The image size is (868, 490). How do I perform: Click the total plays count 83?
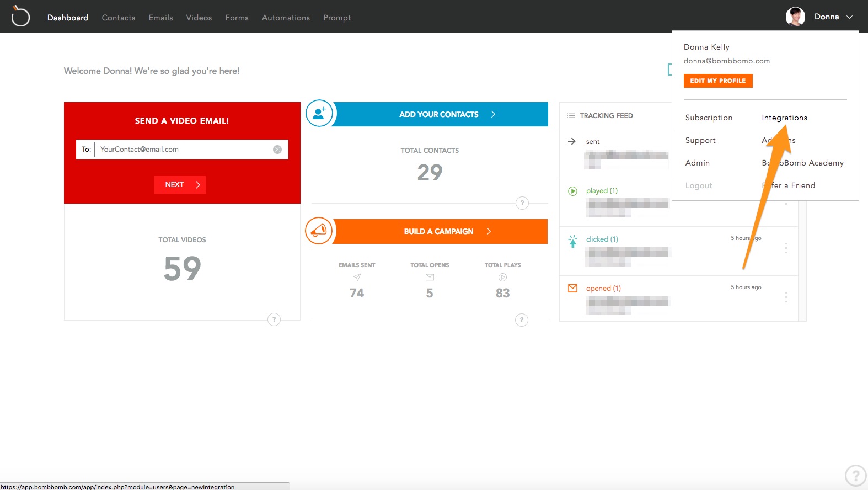[502, 293]
